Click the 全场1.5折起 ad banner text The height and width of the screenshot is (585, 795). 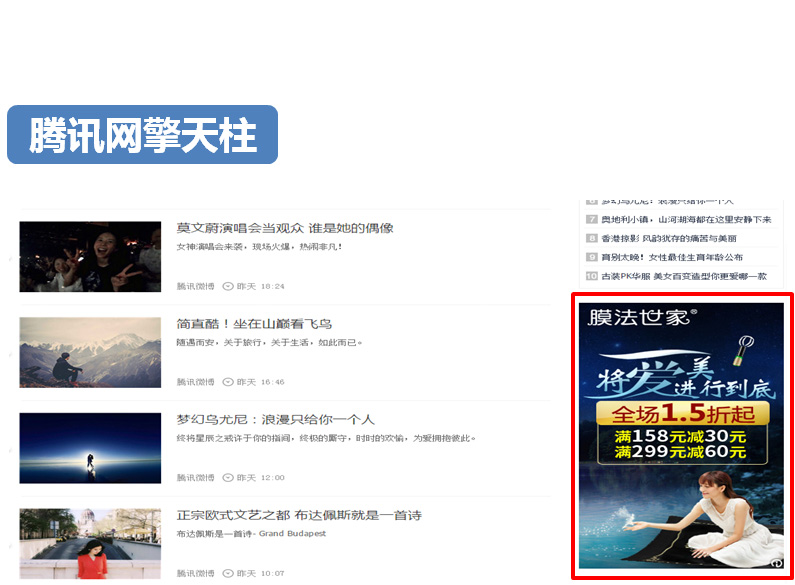pos(682,414)
